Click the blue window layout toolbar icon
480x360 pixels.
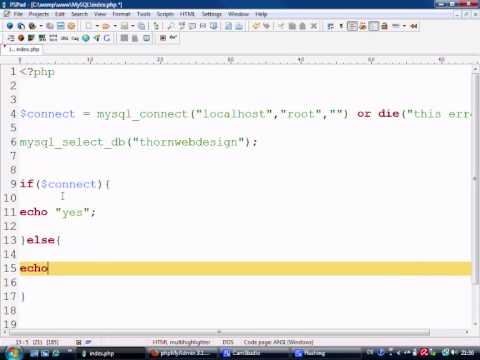pos(61,26)
